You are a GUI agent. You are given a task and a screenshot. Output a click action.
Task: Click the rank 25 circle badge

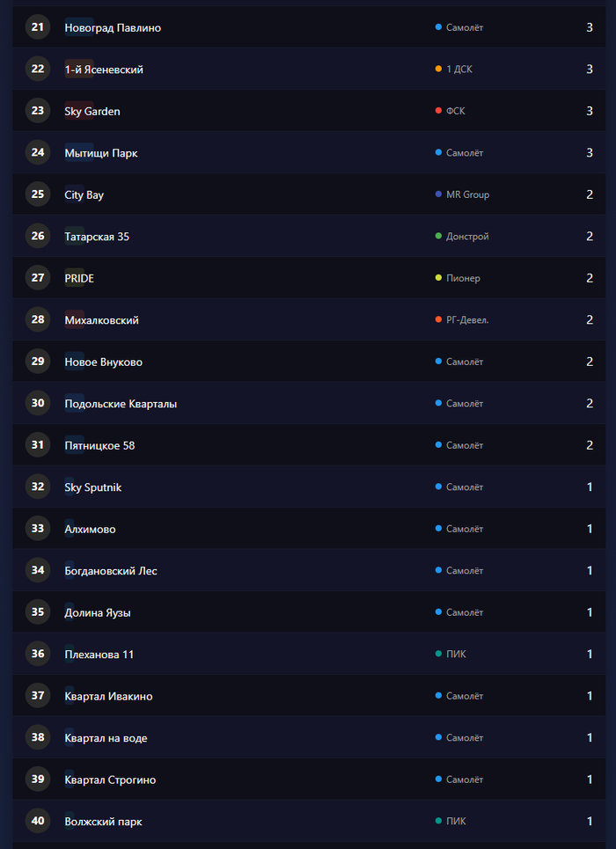click(38, 194)
